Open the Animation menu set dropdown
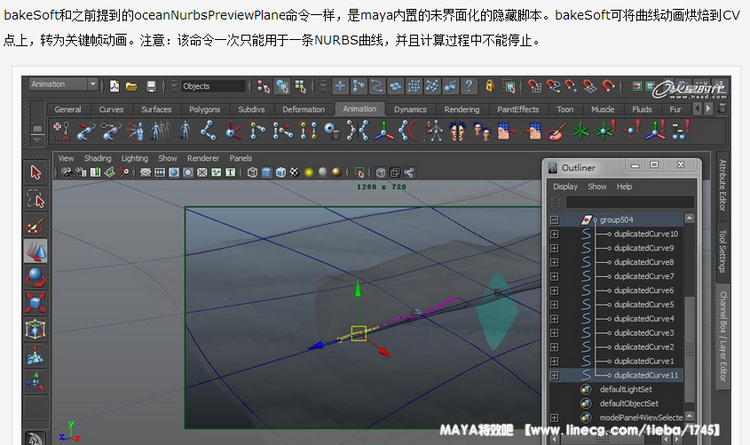The height and width of the screenshot is (445, 750). [x=64, y=85]
